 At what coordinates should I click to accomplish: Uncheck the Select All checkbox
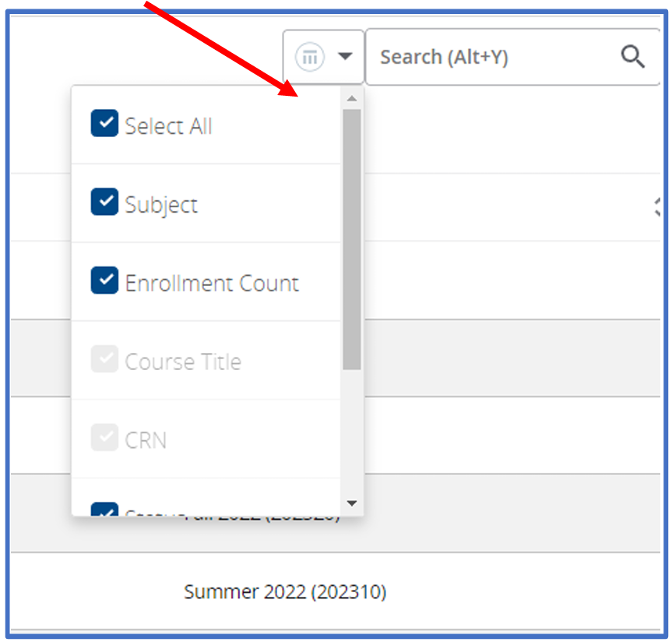(x=104, y=124)
